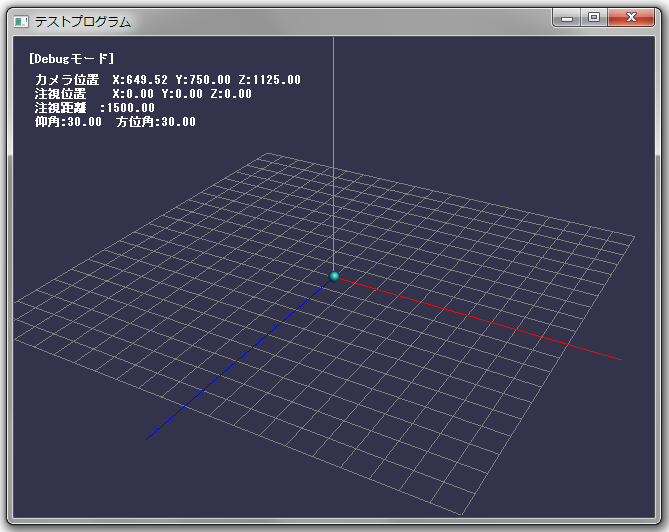This screenshot has height=532, width=669.
Task: Click the teal sphere at the origin
Action: pyautogui.click(x=334, y=276)
